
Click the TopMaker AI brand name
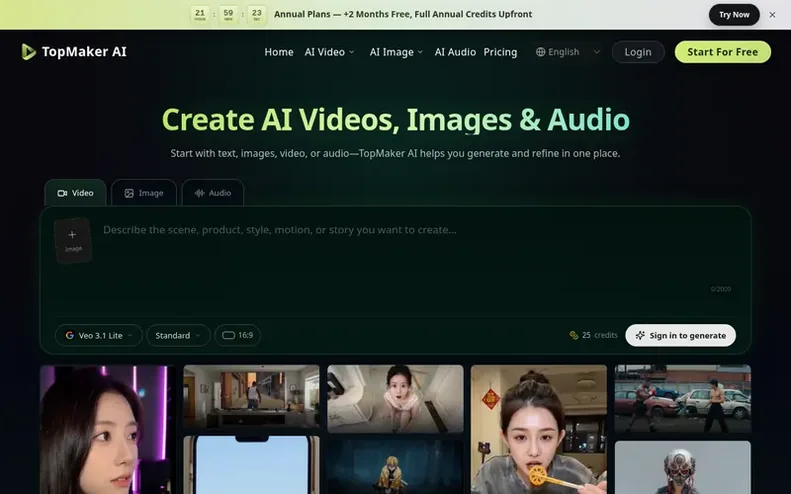(84, 51)
